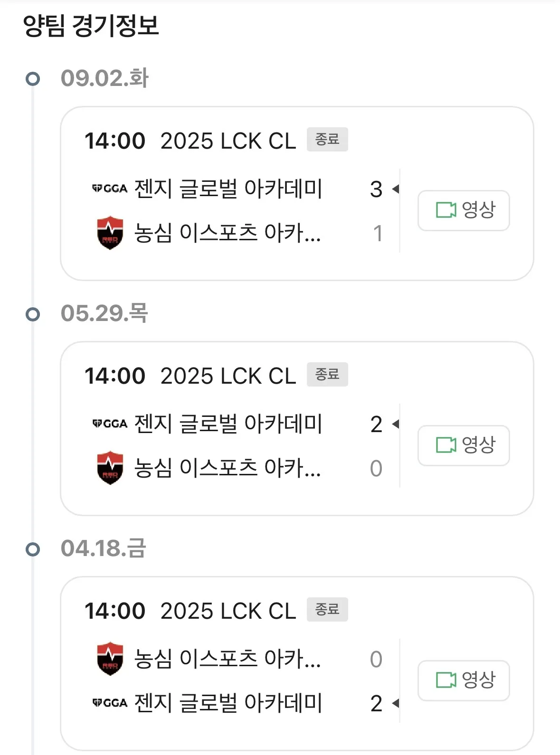This screenshot has width=560, height=755.
Task: Click the winning score 3 in the 09.02 match
Action: [376, 189]
